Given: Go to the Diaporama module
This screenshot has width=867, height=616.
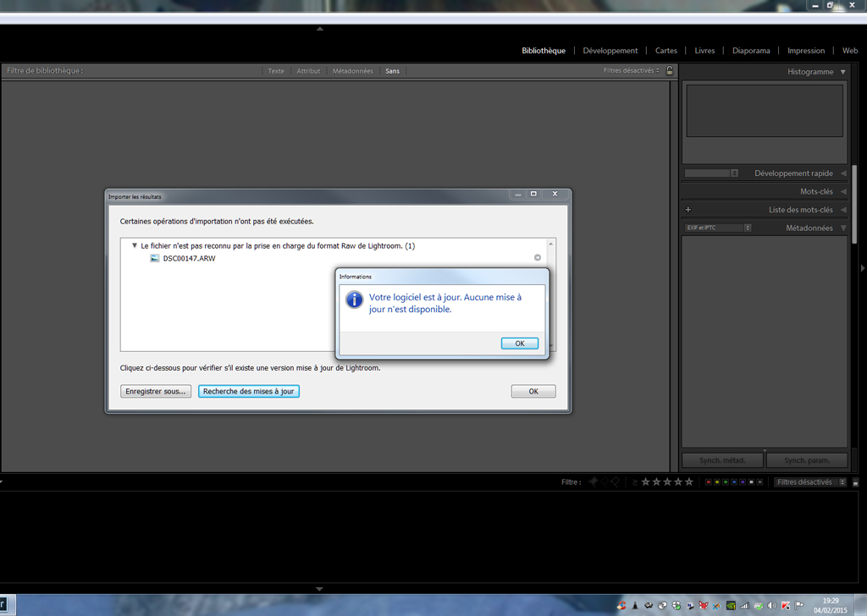Looking at the screenshot, I should click(751, 50).
